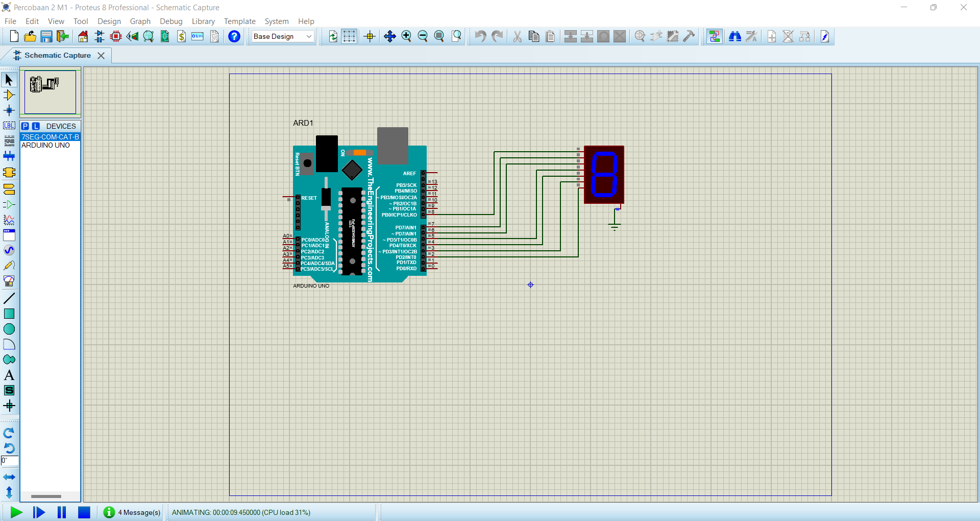Screen dimensions: 980x521
Task: Select the Wire Label Mode tool
Action: tap(9, 126)
